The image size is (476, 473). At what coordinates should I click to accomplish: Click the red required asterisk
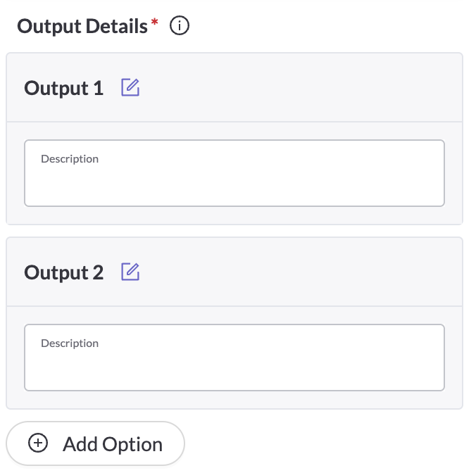[x=155, y=24]
